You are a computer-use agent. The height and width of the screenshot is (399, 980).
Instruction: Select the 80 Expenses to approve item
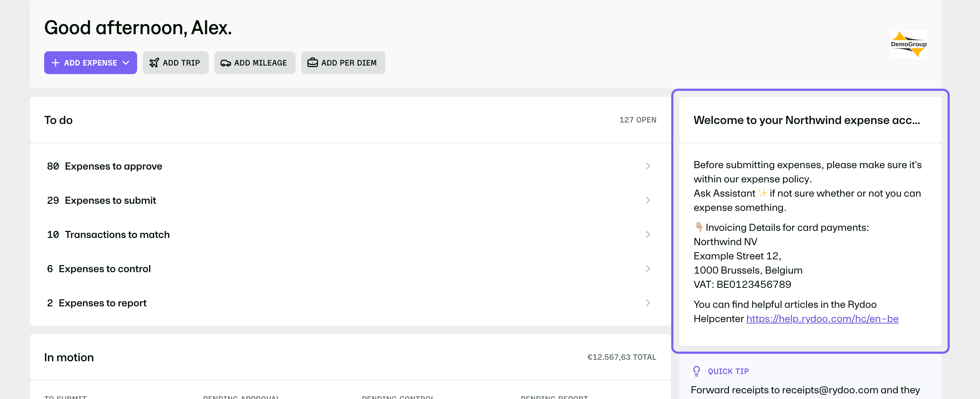[x=350, y=166]
